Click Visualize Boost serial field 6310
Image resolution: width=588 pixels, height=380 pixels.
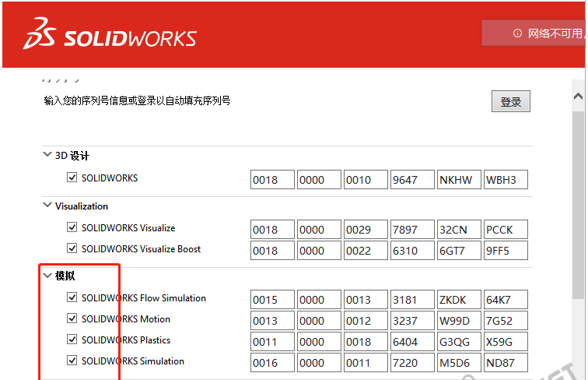tap(412, 251)
